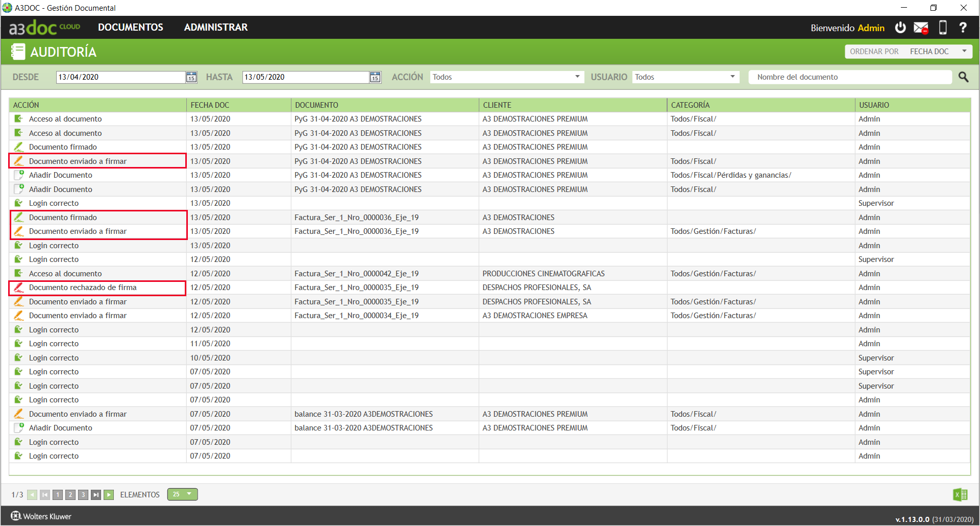Viewport: 980px width, 526px height.
Task: Open the DOCUMENTOS menu
Action: tap(131, 28)
